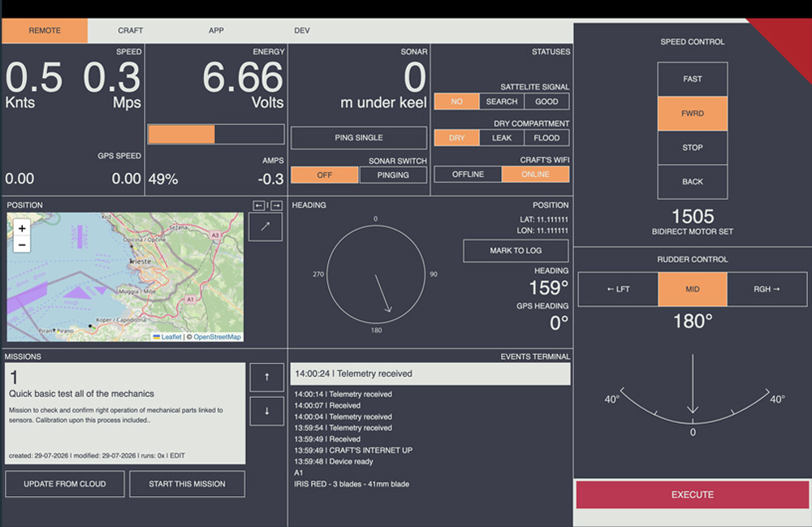Select FAST speed control
The height and width of the screenshot is (527, 812).
click(693, 80)
